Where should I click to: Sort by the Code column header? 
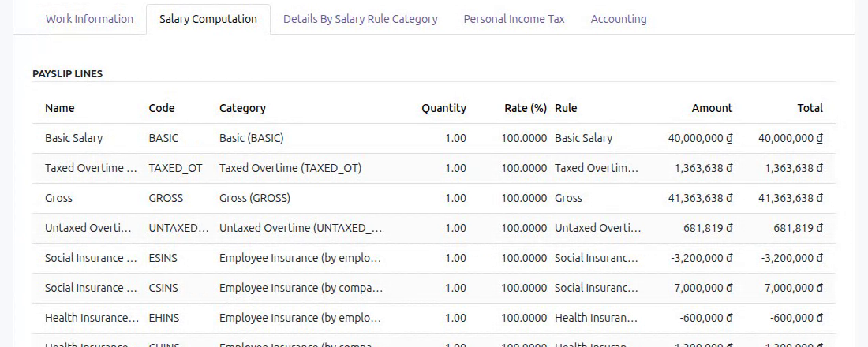point(162,109)
